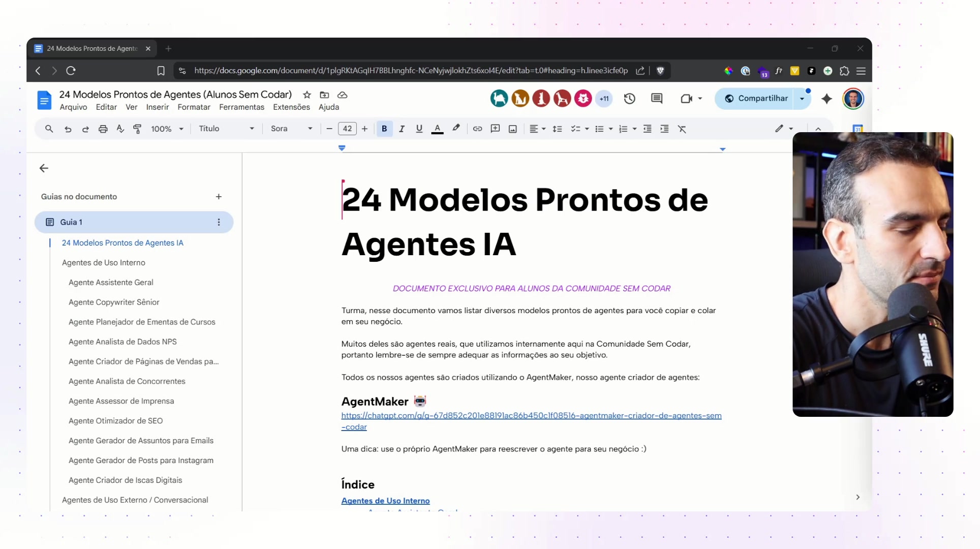Insert a link using the toolbar icon

(477, 129)
